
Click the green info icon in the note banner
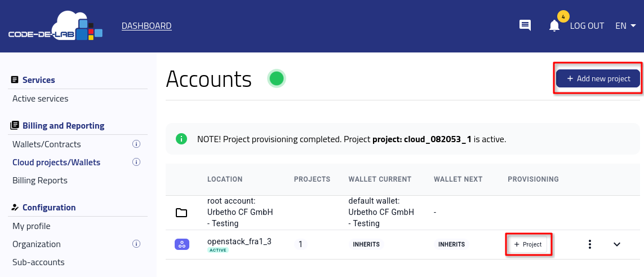click(181, 139)
